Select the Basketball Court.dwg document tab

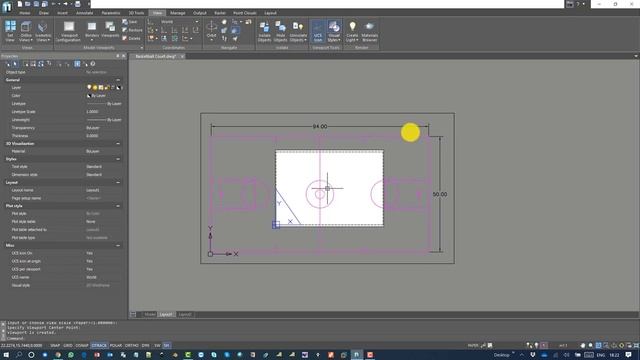(156, 56)
